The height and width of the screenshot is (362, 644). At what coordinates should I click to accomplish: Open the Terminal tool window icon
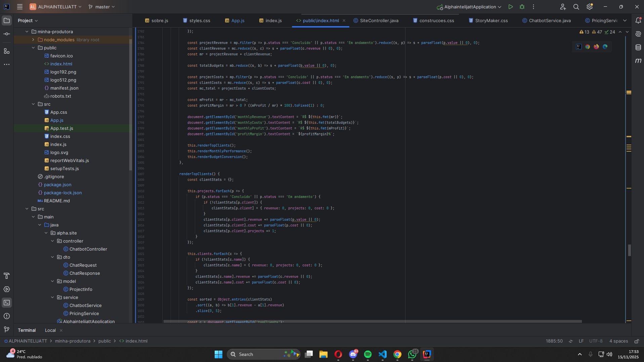tap(7, 303)
